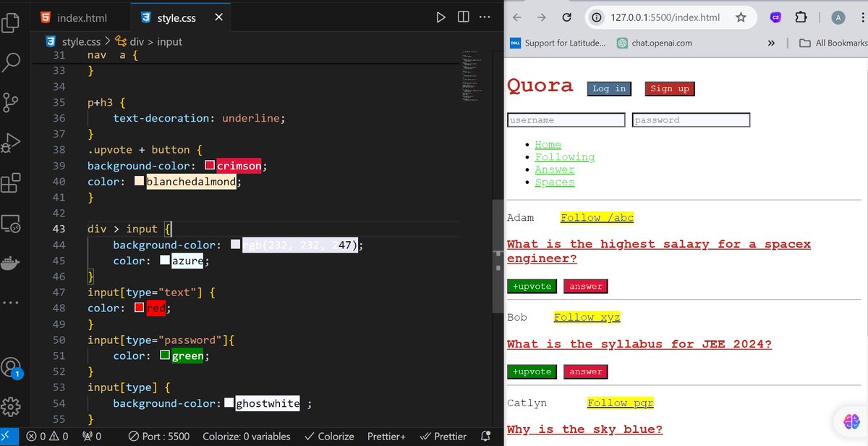This screenshot has width=868, height=446.
Task: Show more bookmarks with the double chevron
Action: (771, 43)
